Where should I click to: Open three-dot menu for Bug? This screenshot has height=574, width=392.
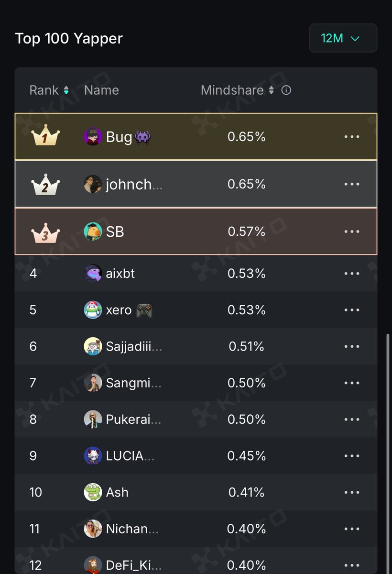point(352,137)
